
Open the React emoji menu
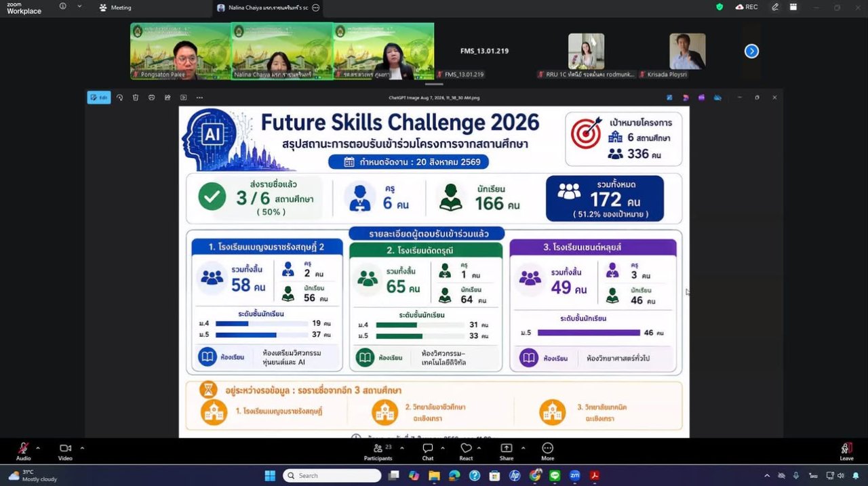(466, 451)
